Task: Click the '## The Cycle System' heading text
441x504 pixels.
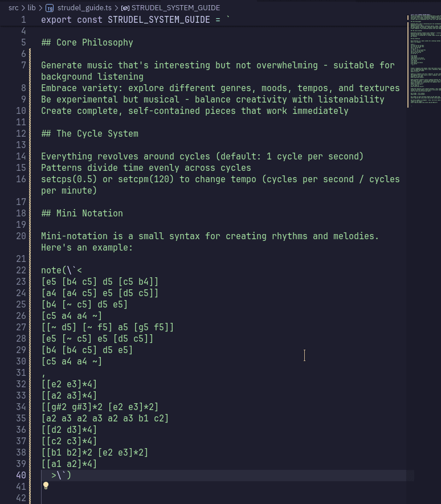Action: point(89,133)
